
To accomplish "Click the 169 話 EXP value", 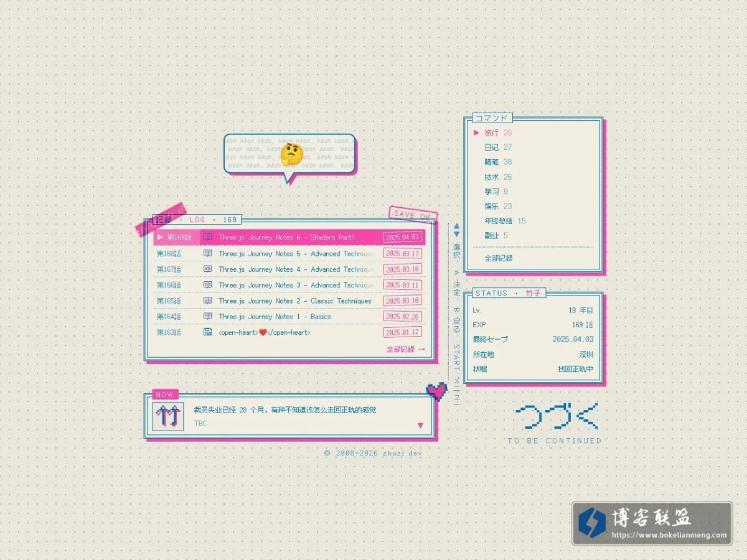I will click(583, 325).
